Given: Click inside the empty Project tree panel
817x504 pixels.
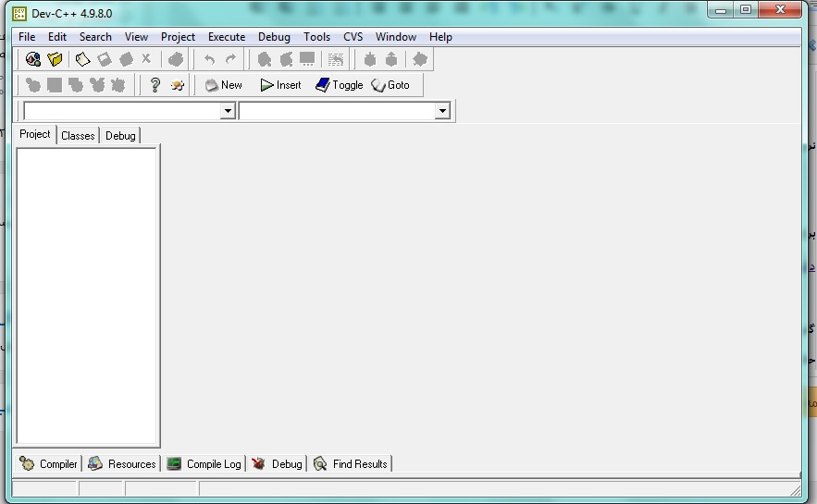Looking at the screenshot, I should (88, 296).
